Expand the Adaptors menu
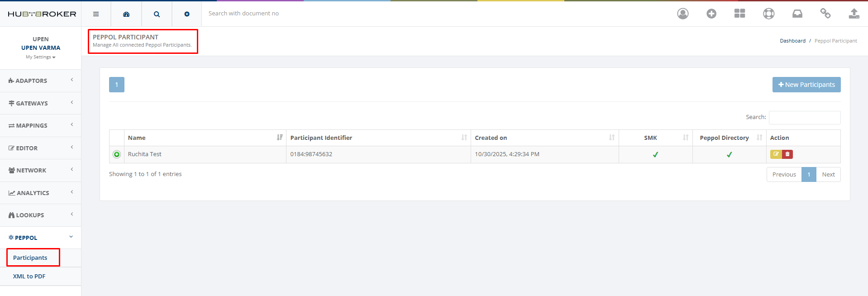The height and width of the screenshot is (296, 868). click(x=41, y=81)
